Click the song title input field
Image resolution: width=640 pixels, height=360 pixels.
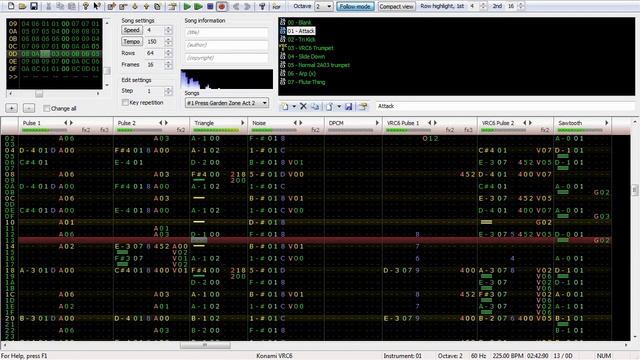click(227, 32)
